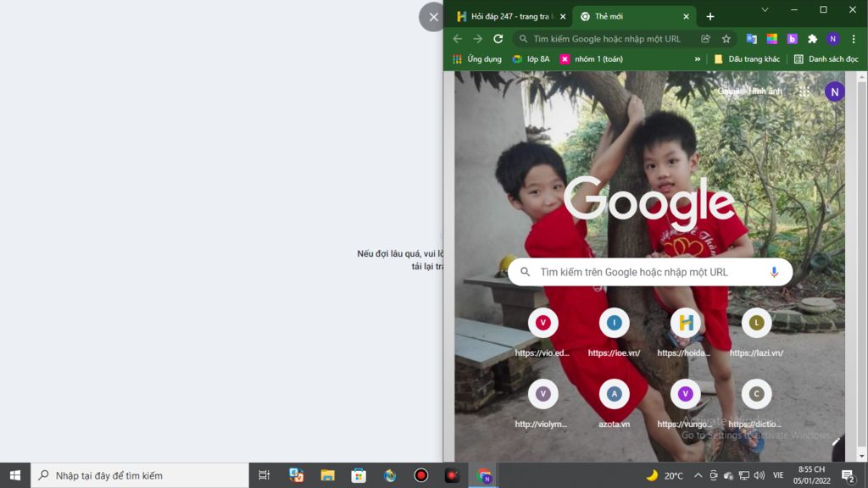Open Ứng dụng apps bookmark

(477, 59)
